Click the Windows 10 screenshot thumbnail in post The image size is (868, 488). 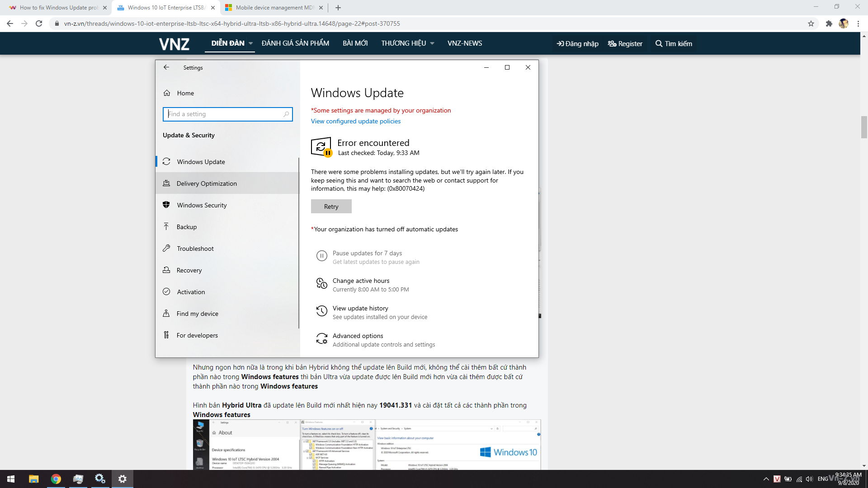[x=367, y=445]
